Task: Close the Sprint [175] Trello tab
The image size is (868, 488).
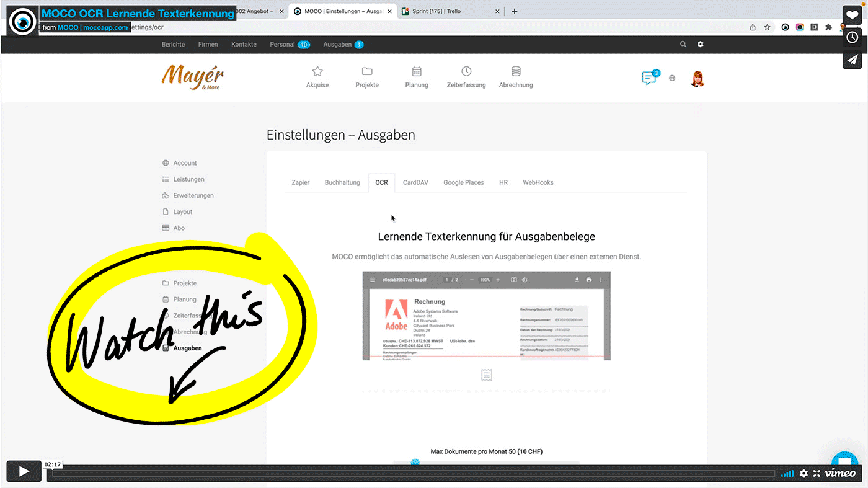Action: (x=497, y=11)
